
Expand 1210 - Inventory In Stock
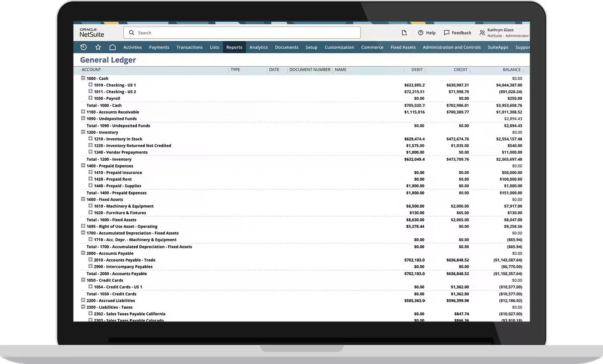point(90,139)
